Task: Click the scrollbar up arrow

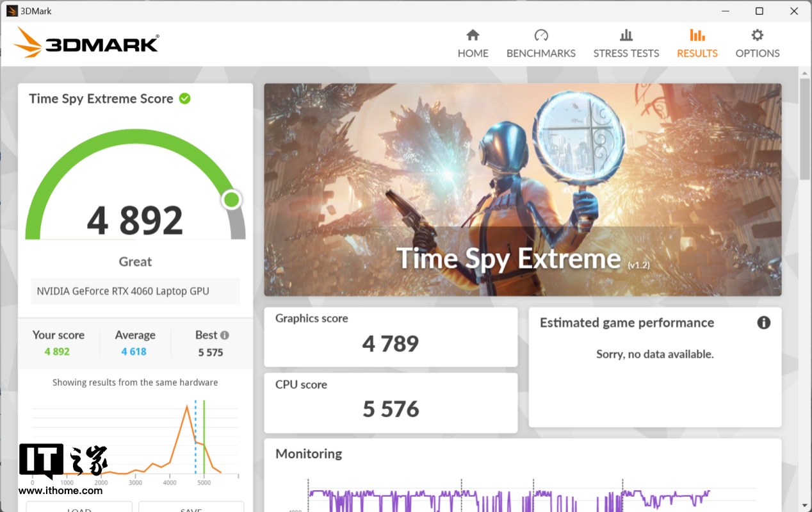Action: tap(805, 72)
